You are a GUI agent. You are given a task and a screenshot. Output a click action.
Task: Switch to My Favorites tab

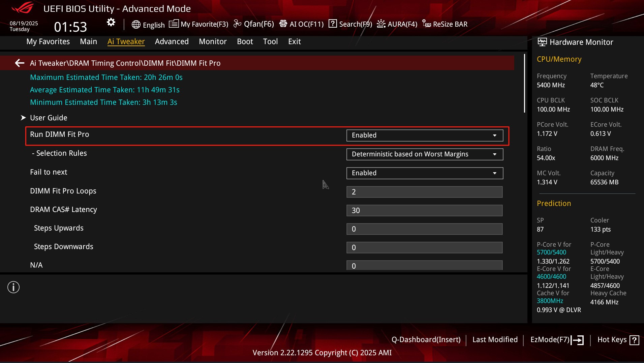click(x=48, y=41)
